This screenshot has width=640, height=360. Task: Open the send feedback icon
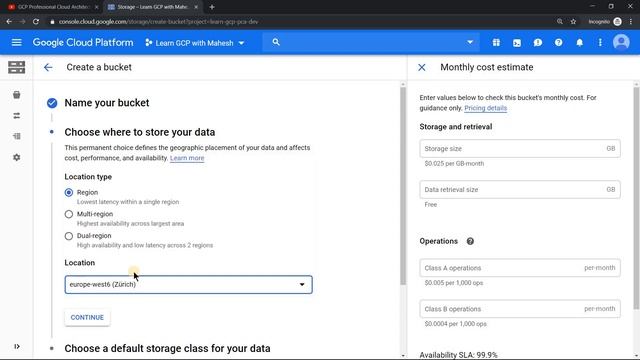click(538, 42)
